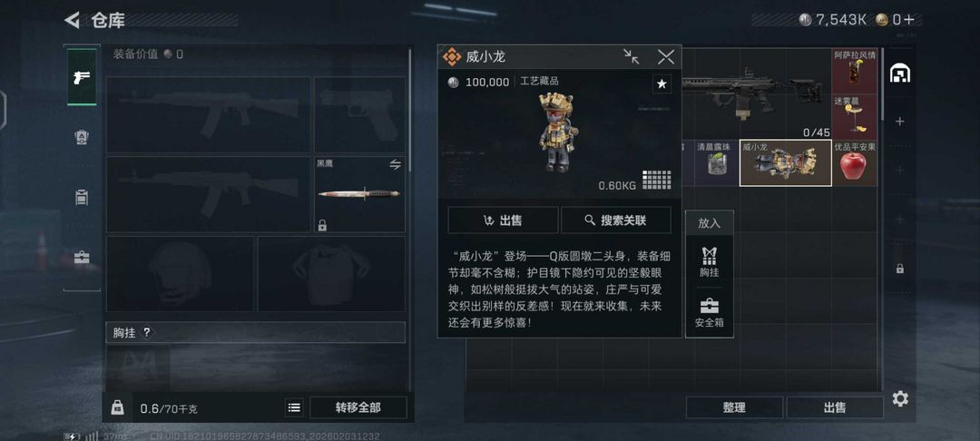Place the item into 胸挂
Screen dimensions: 980x441
(710, 261)
